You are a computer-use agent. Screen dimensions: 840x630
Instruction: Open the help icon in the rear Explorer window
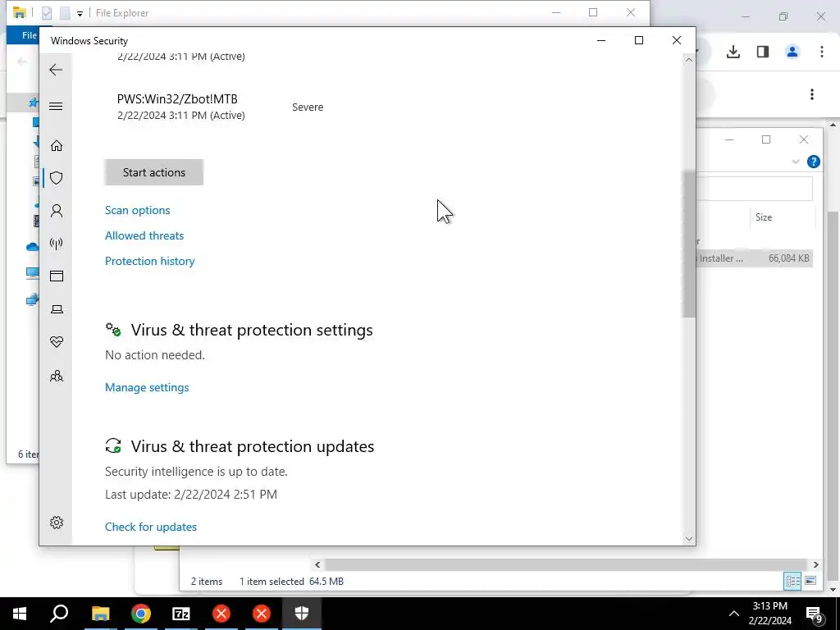[x=813, y=162]
